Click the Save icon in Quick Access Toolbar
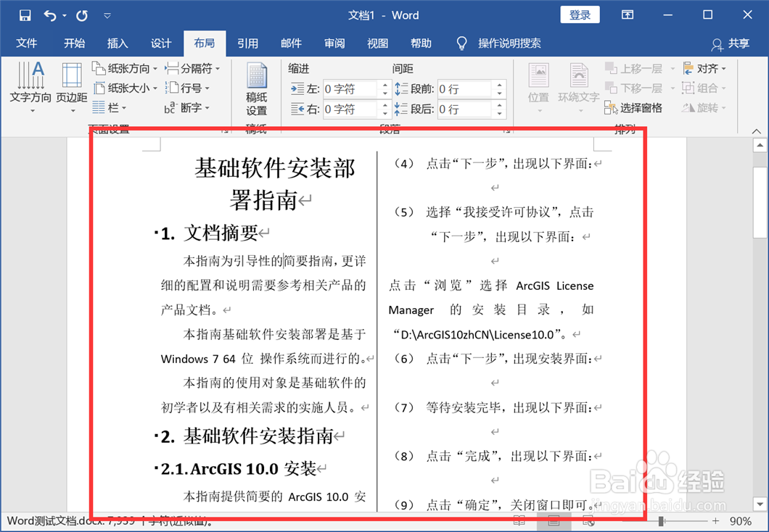This screenshot has width=769, height=532. pos(25,14)
